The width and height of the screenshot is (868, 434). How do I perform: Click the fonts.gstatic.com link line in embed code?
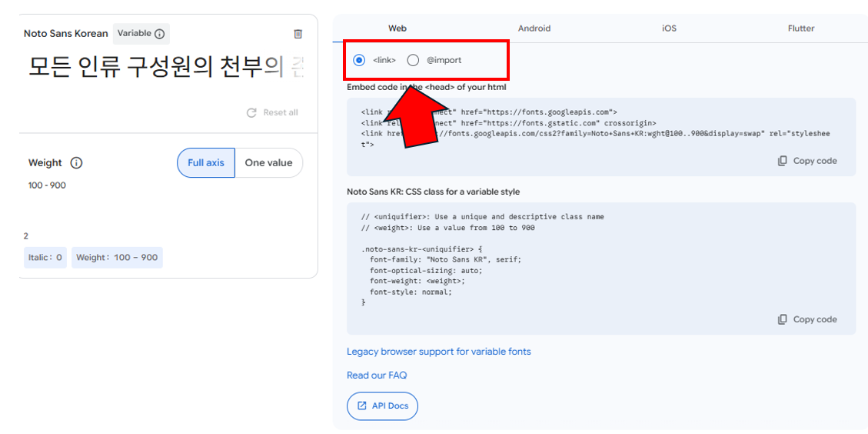click(x=509, y=122)
